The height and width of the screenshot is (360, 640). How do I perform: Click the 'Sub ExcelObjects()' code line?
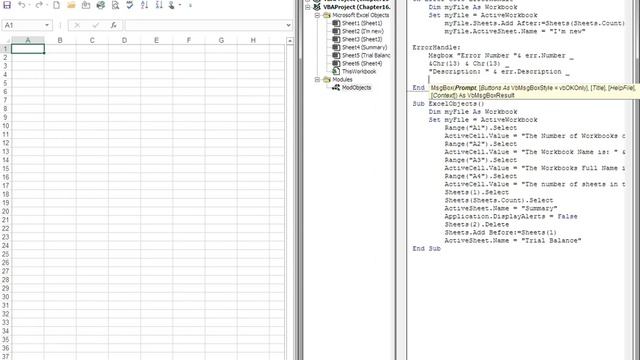pos(448,104)
